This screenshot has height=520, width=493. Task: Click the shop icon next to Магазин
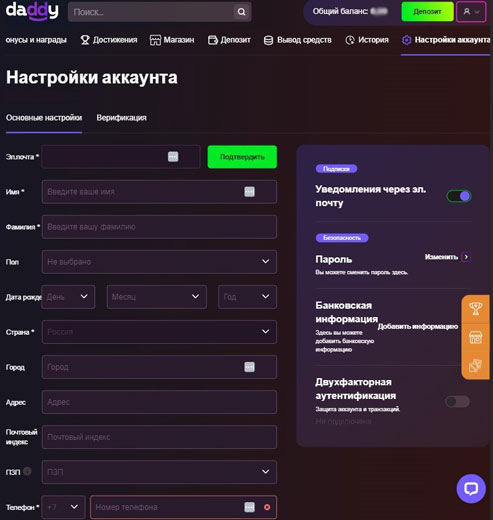[155, 40]
